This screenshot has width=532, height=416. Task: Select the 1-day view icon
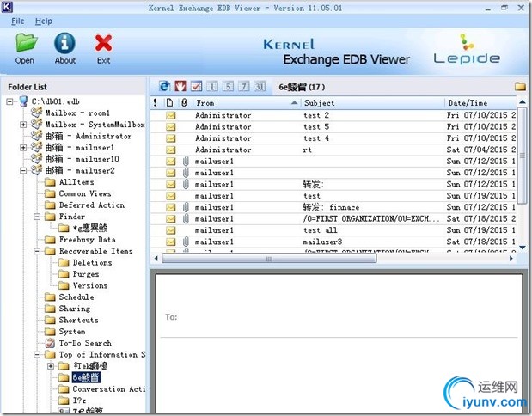pyautogui.click(x=212, y=86)
